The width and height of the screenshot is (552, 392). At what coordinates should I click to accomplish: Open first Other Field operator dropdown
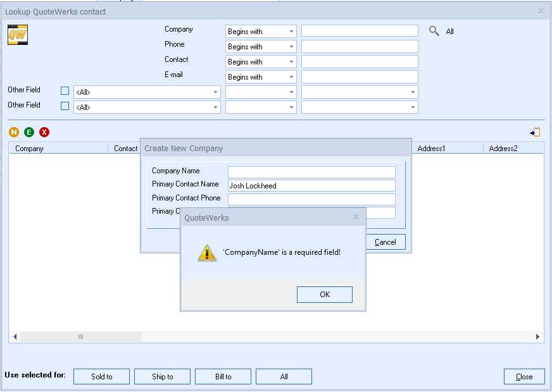(x=261, y=92)
